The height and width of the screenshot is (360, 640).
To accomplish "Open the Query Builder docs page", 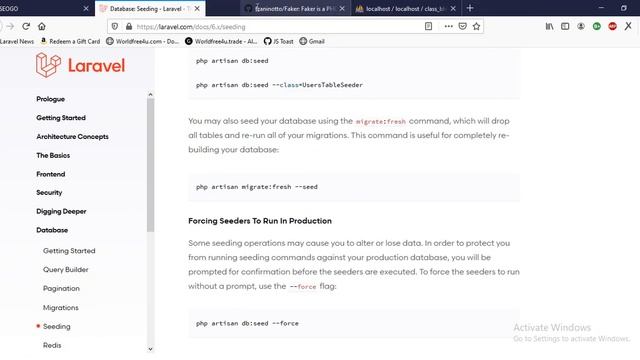I will pos(66,270).
